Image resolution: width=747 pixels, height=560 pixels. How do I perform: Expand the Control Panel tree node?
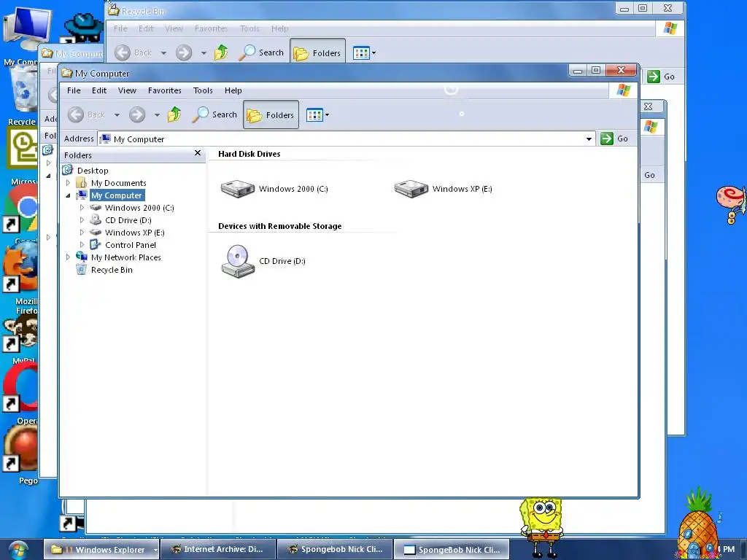tap(82, 245)
